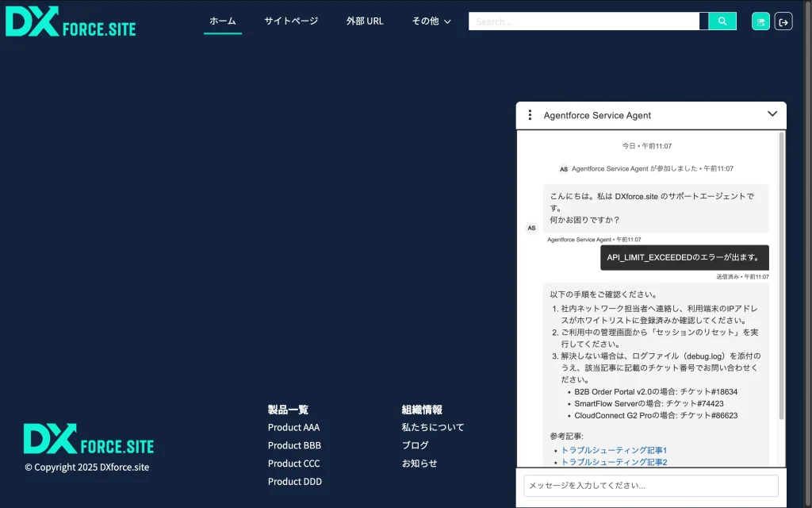Image resolution: width=812 pixels, height=508 pixels.
Task: Open the ブログ footer link
Action: tap(415, 445)
